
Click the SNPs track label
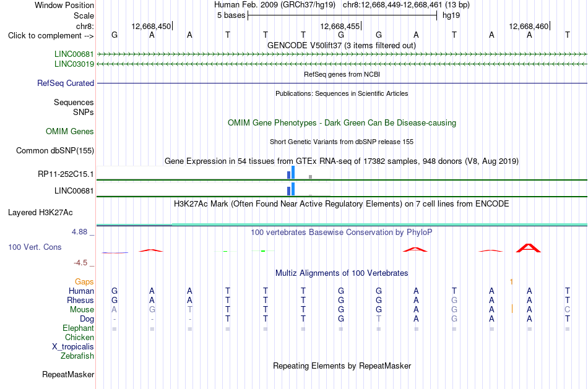[84, 112]
